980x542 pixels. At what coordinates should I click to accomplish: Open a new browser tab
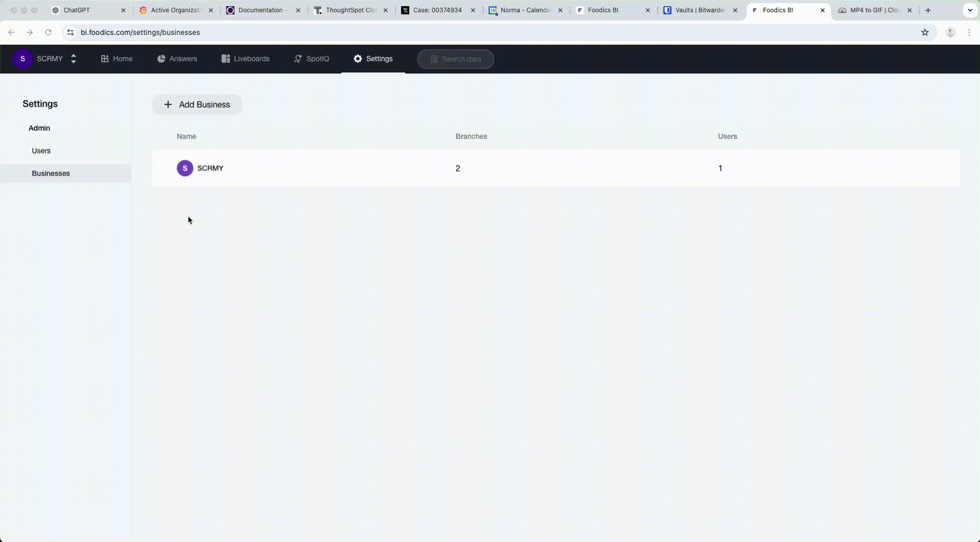pos(928,10)
